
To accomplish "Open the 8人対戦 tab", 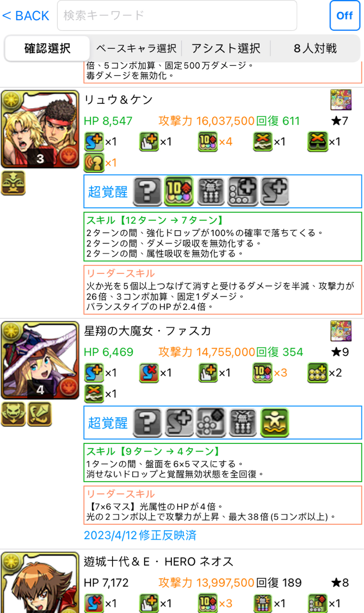I will click(315, 48).
